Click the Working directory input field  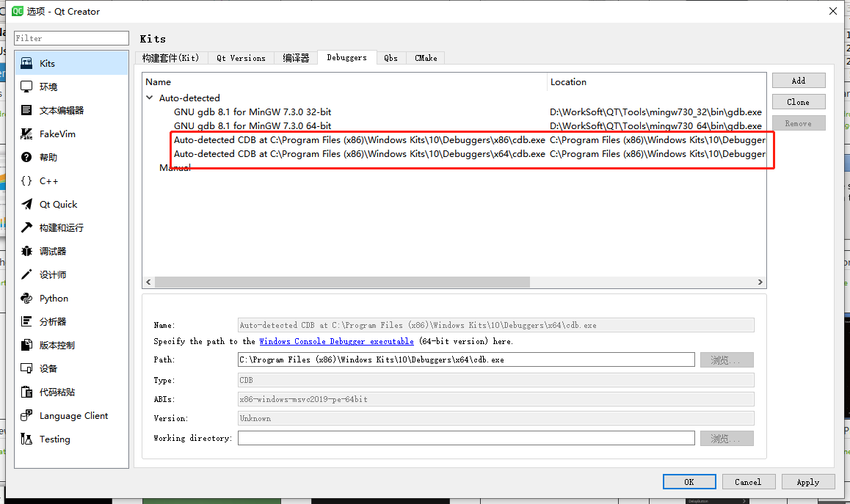click(466, 439)
